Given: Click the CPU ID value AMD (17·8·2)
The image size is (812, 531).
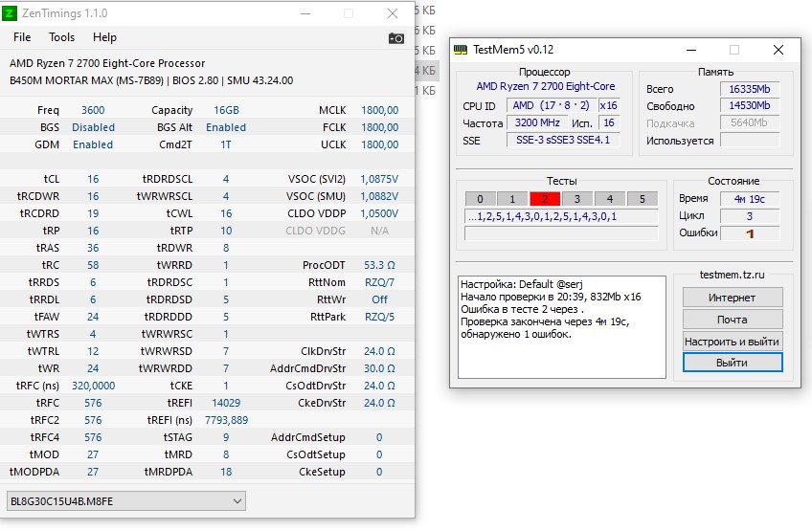Looking at the screenshot, I should pos(551,105).
